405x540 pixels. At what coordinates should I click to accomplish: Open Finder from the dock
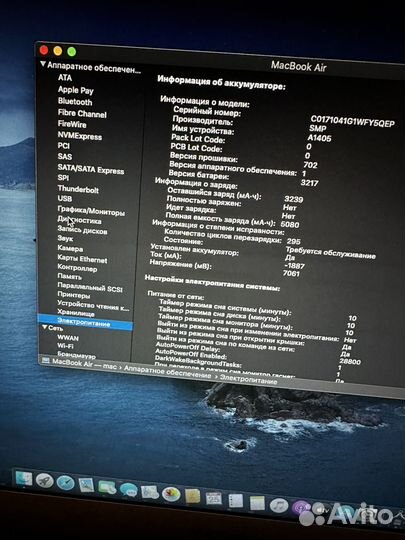(24, 478)
